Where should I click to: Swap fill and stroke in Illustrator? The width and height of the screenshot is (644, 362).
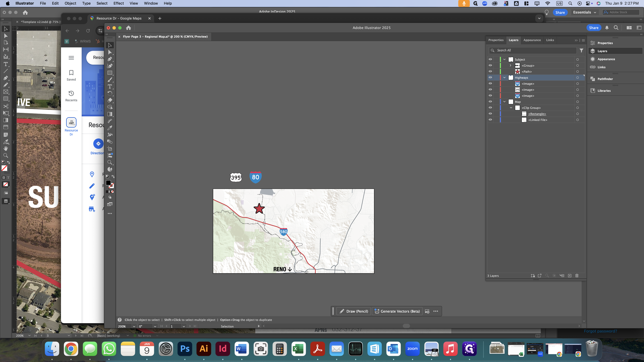[113, 176]
